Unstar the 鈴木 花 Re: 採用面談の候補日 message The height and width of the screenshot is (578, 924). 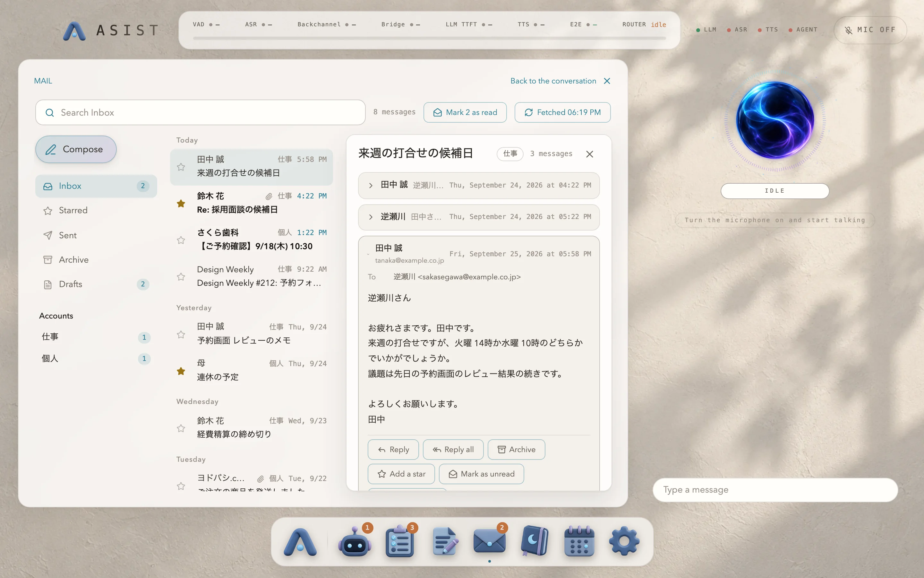pos(181,204)
